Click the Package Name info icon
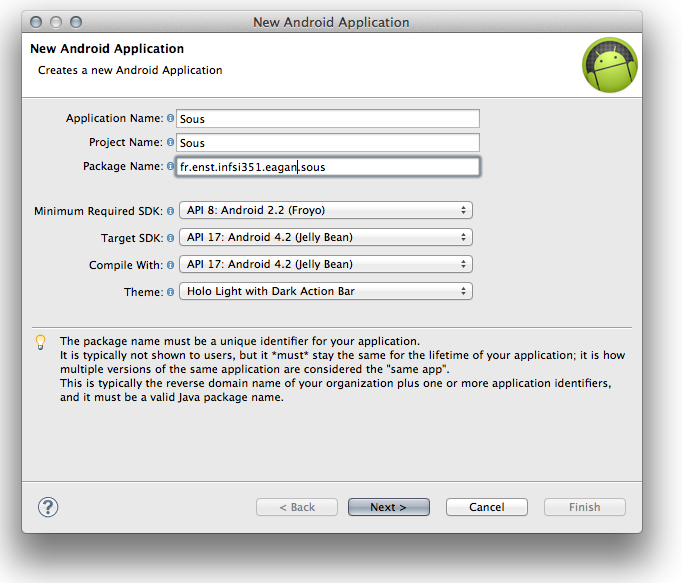 click(170, 166)
